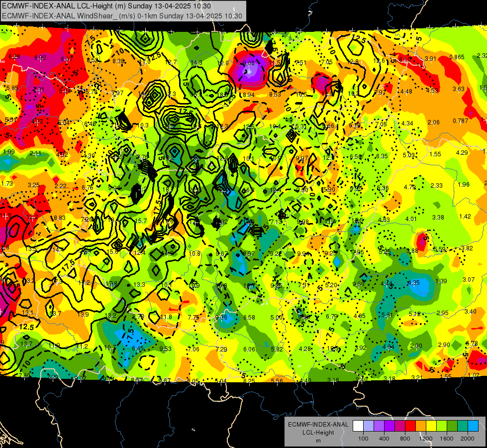This screenshot has height=448, width=487.
Task: Click the LCL-Height title line at top
Action: point(106,6)
